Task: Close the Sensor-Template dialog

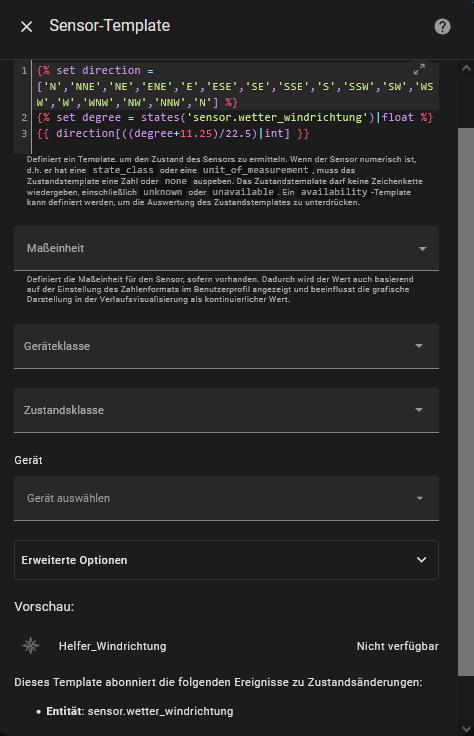Action: click(27, 27)
